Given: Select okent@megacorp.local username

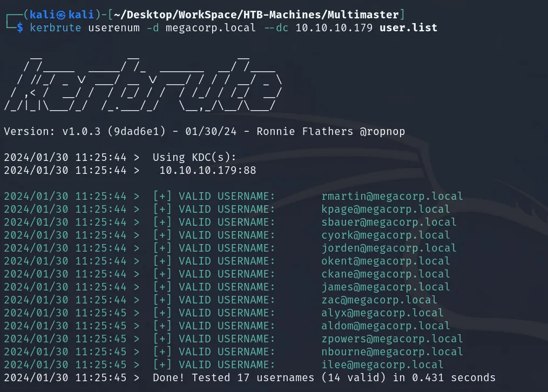Looking at the screenshot, I should pyautogui.click(x=385, y=261).
